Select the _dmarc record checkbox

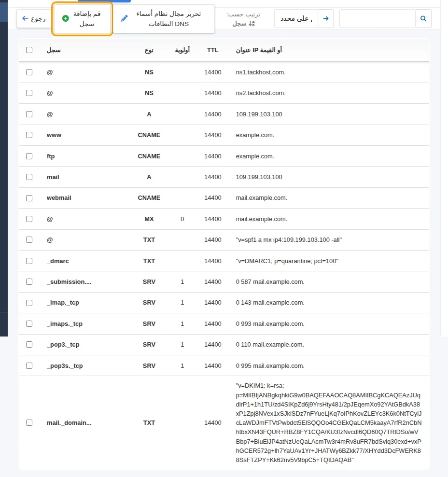pyautogui.click(x=29, y=261)
